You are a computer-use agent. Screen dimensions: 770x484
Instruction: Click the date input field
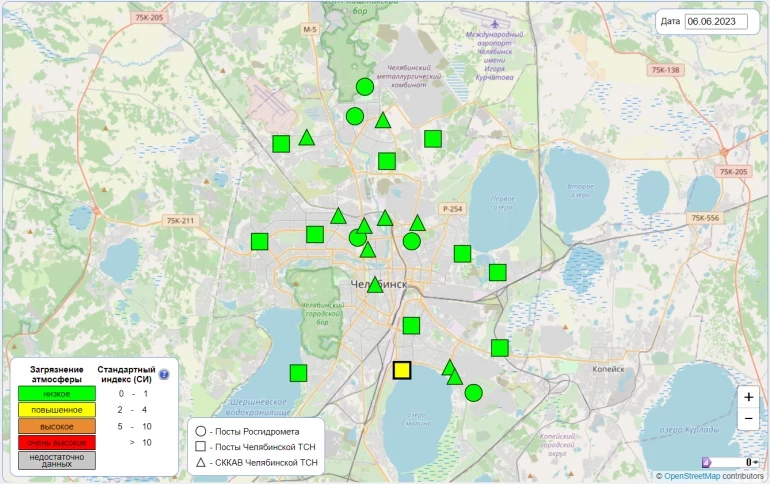(717, 21)
